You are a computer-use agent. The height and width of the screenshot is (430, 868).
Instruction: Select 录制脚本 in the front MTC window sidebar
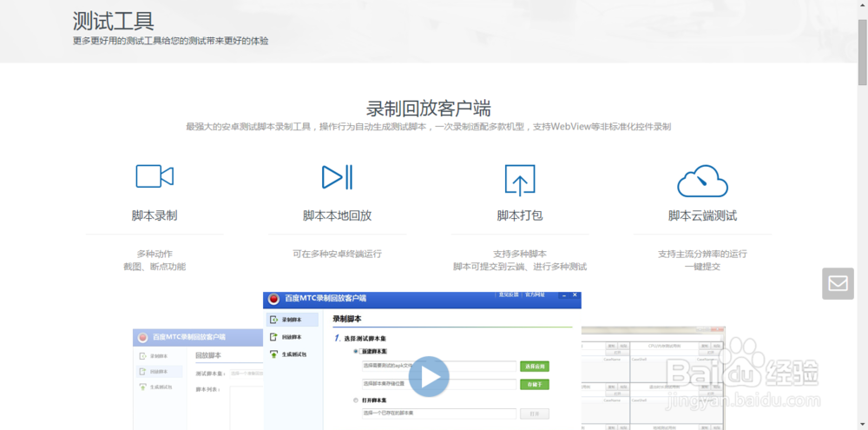(293, 320)
